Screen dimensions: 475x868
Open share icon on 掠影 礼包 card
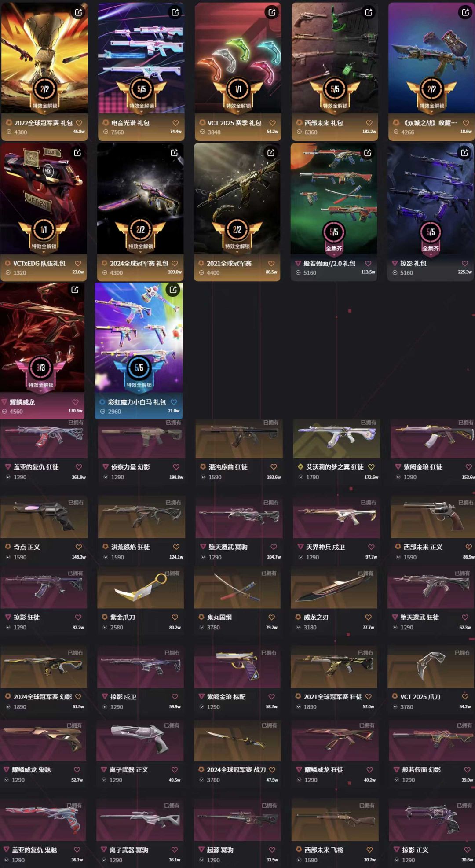(464, 153)
